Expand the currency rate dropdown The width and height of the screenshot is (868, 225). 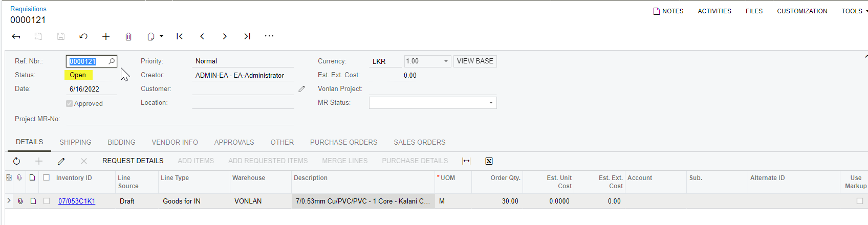click(x=446, y=61)
